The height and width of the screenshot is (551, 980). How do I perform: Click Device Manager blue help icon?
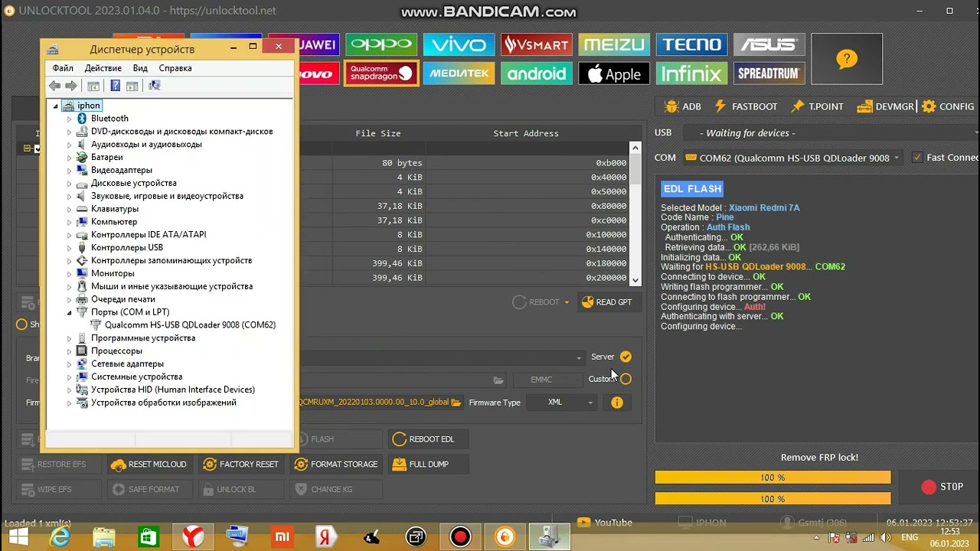115,86
